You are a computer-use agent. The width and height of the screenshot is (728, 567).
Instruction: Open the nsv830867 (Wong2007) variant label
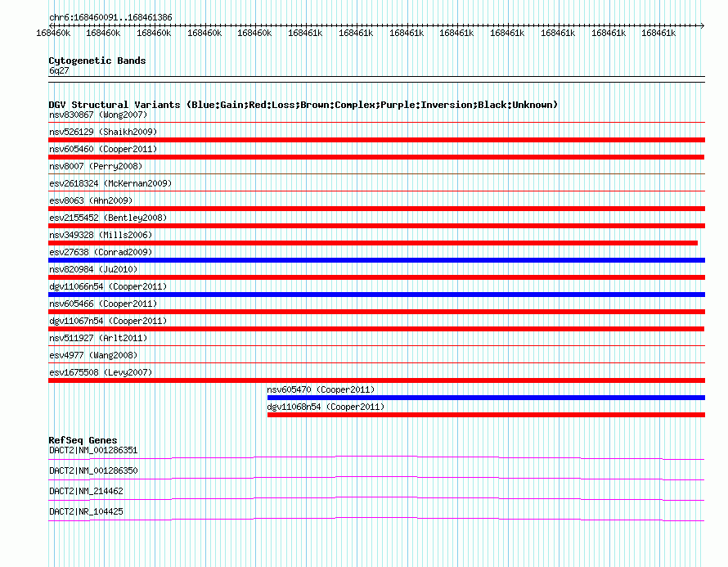[98, 115]
